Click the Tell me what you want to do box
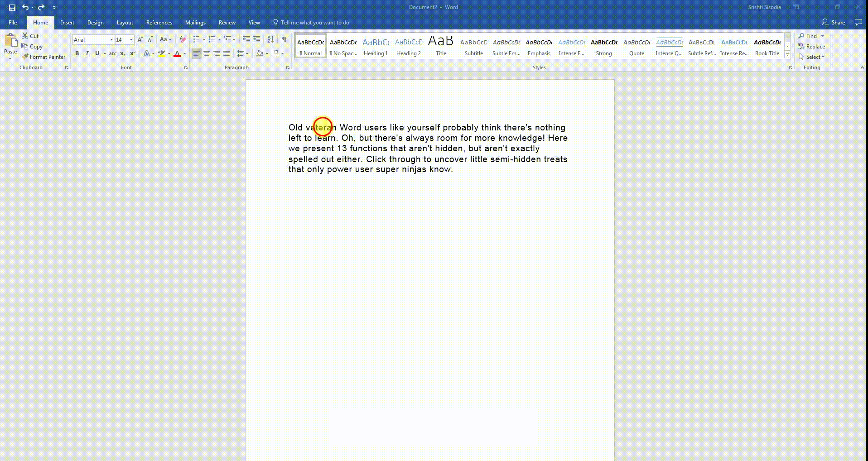The width and height of the screenshot is (868, 461). (x=311, y=22)
